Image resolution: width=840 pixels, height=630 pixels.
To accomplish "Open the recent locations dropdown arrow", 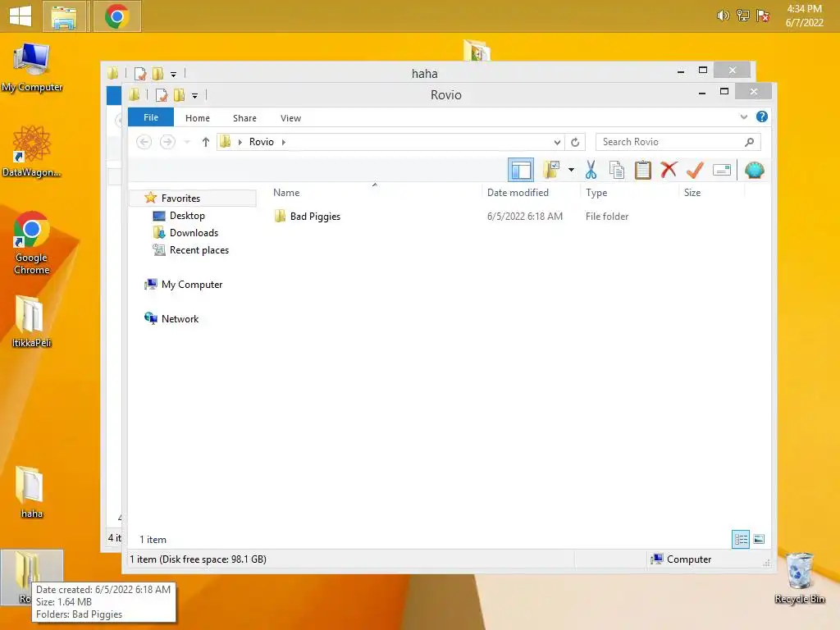I will click(x=187, y=142).
